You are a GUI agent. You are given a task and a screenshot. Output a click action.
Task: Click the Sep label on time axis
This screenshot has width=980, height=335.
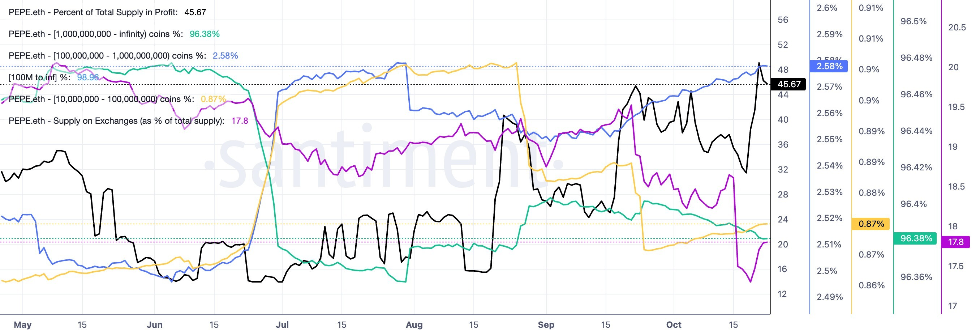coord(546,325)
